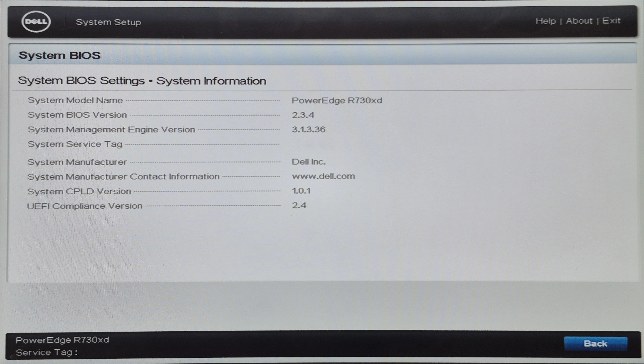
Task: Click the blue Back button
Action: 596,343
